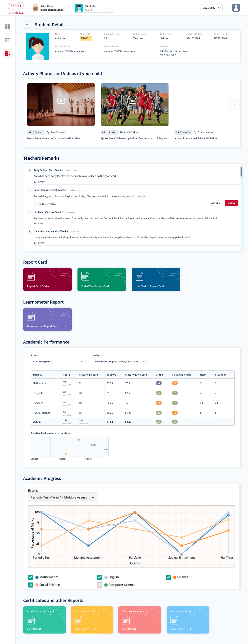Play the dance performance video
The width and height of the screenshot is (248, 644).
click(61, 101)
